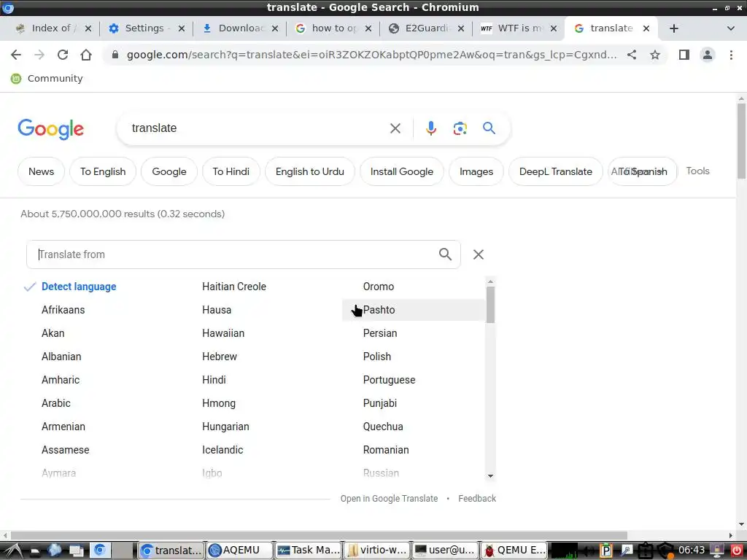The image size is (747, 560).
Task: Click the address bar URL
Action: [371, 55]
